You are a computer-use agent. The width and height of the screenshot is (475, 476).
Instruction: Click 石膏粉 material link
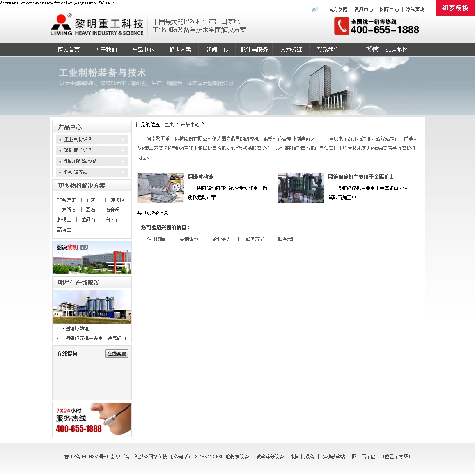click(112, 210)
